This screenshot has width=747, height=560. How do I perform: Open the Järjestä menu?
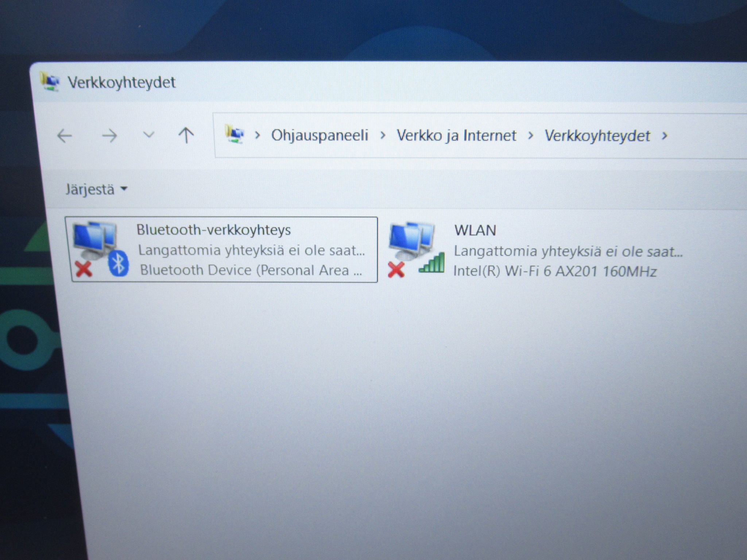(x=96, y=189)
